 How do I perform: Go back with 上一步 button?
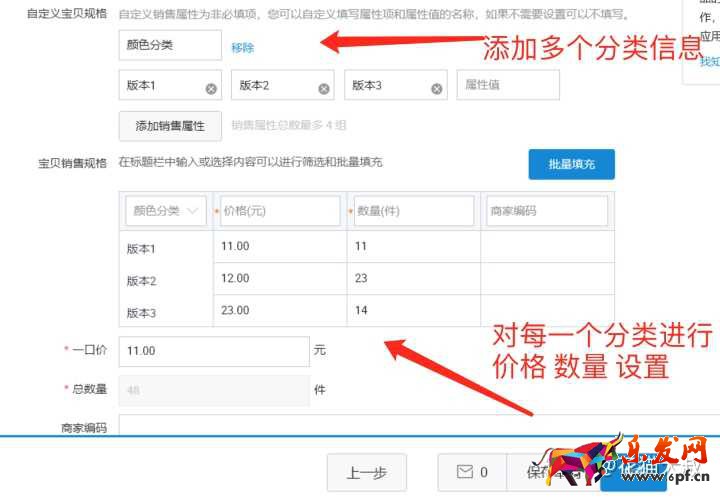[366, 473]
